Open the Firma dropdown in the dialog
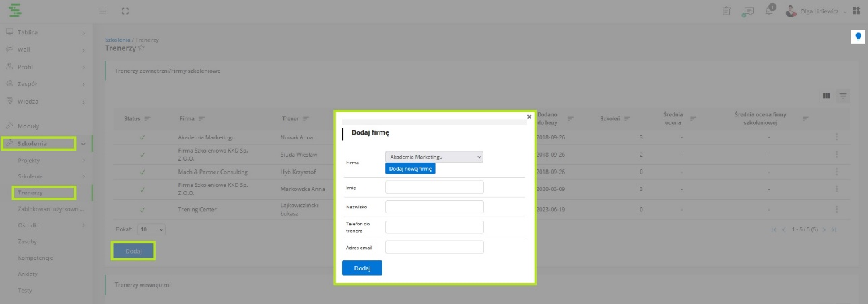Screen dimensions: 868x304 click(x=434, y=157)
